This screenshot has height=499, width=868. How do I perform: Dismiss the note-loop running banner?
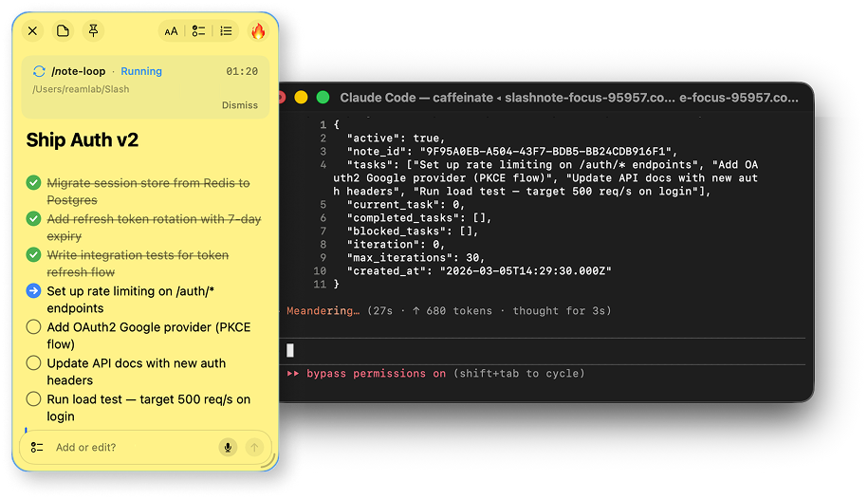click(x=240, y=105)
